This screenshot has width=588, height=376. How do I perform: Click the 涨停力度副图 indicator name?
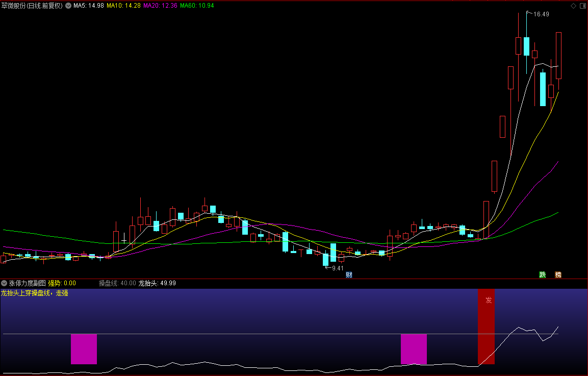point(27,283)
